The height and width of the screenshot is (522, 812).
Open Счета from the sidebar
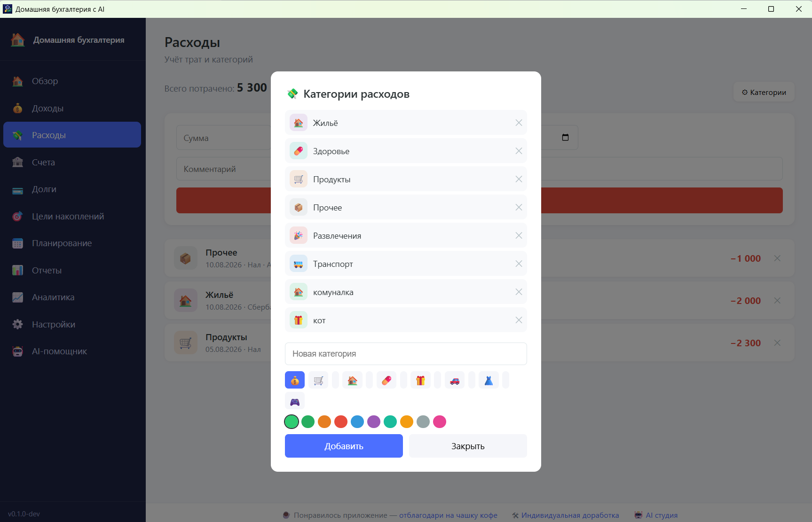click(72, 162)
